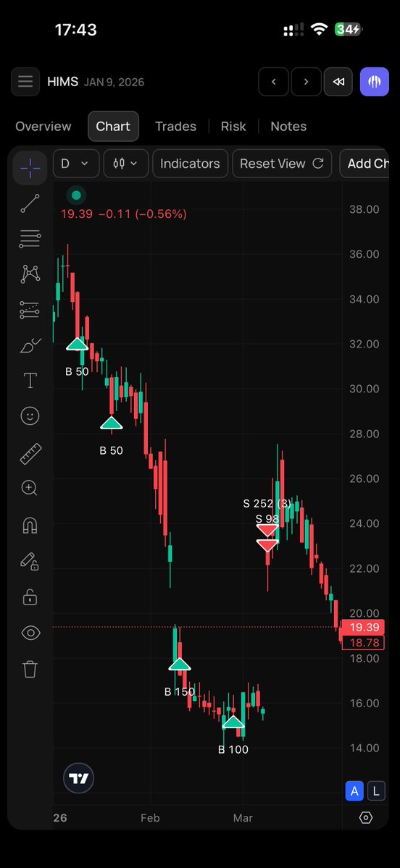Screen dimensions: 400x868
Task: Open the Indicators panel
Action: [x=190, y=164]
